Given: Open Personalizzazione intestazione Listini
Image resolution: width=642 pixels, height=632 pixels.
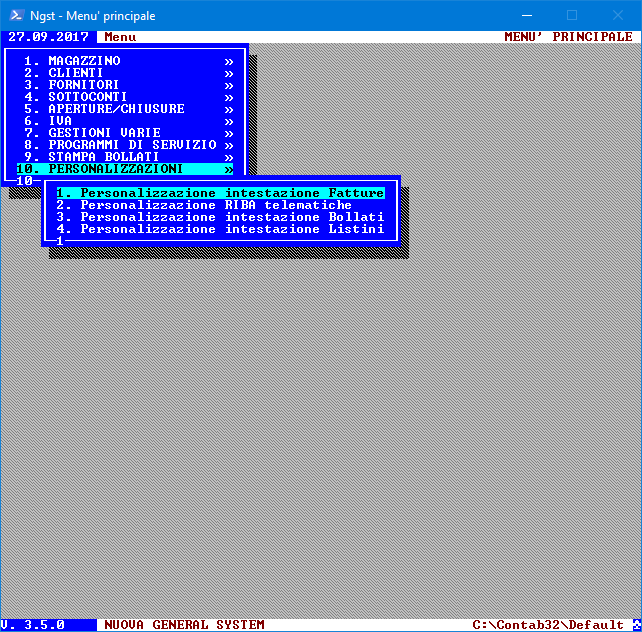Looking at the screenshot, I should tap(220, 229).
